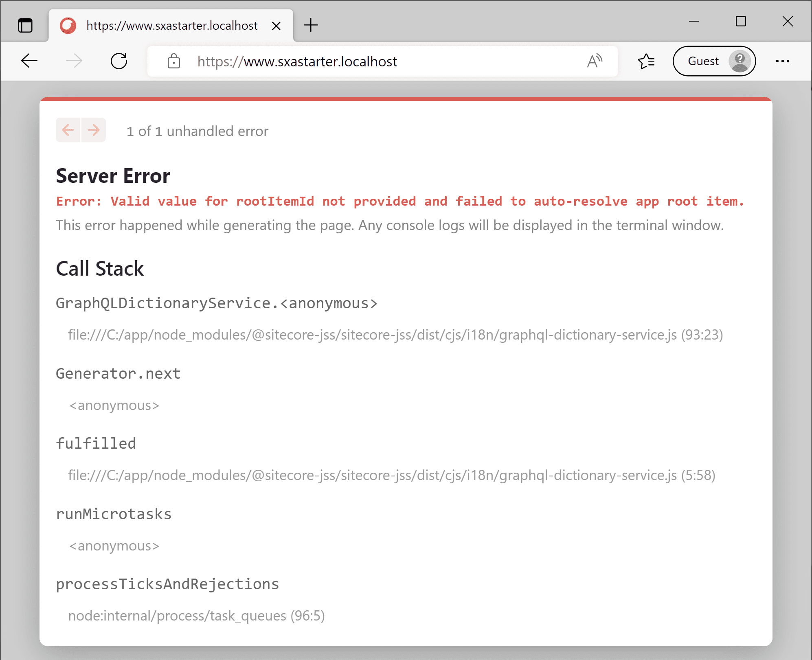Maximize the browser window
The width and height of the screenshot is (812, 660).
(x=741, y=21)
